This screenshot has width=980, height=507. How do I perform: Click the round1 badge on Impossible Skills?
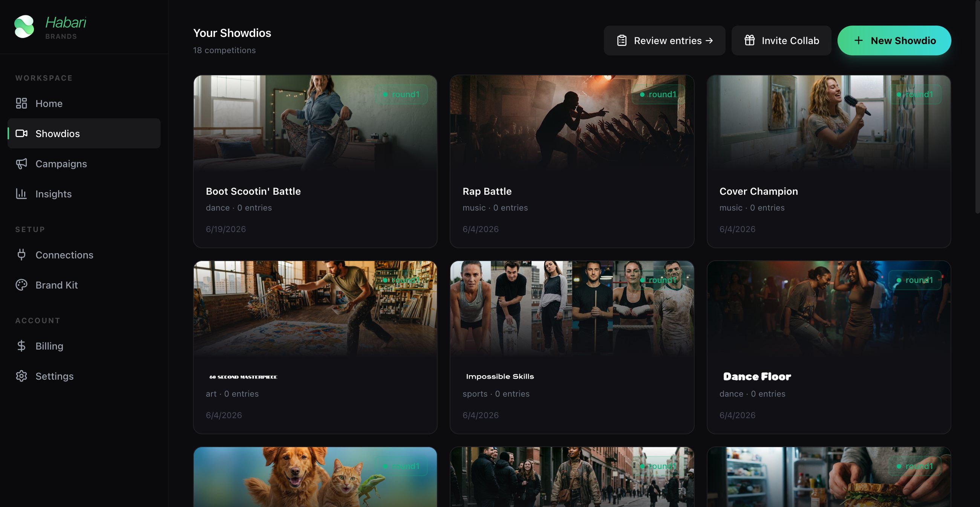coord(658,280)
